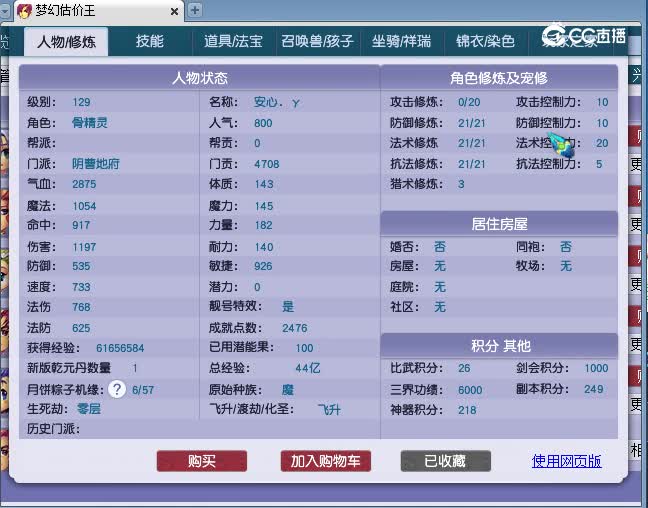Click the 婚否 value 否
The height and width of the screenshot is (508, 648).
tap(440, 247)
